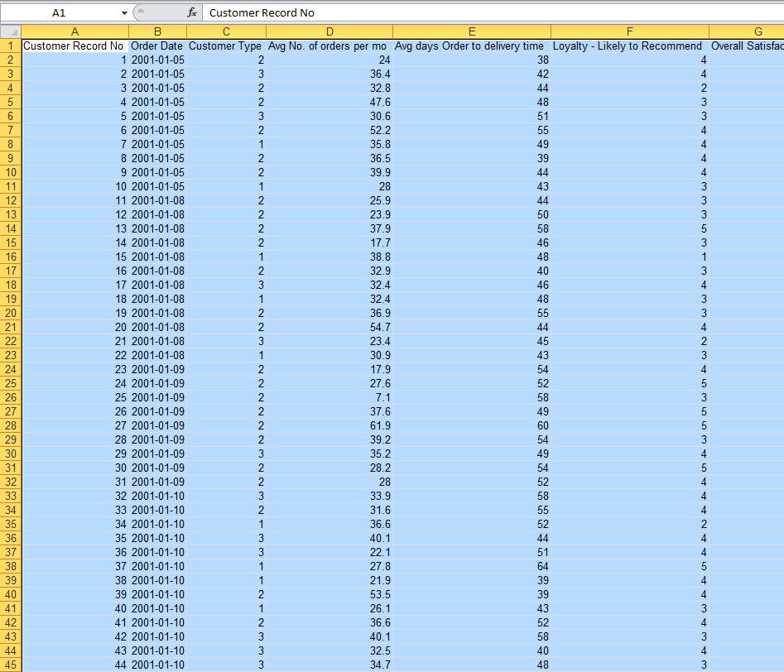Click the Order Date header cell

click(x=157, y=46)
